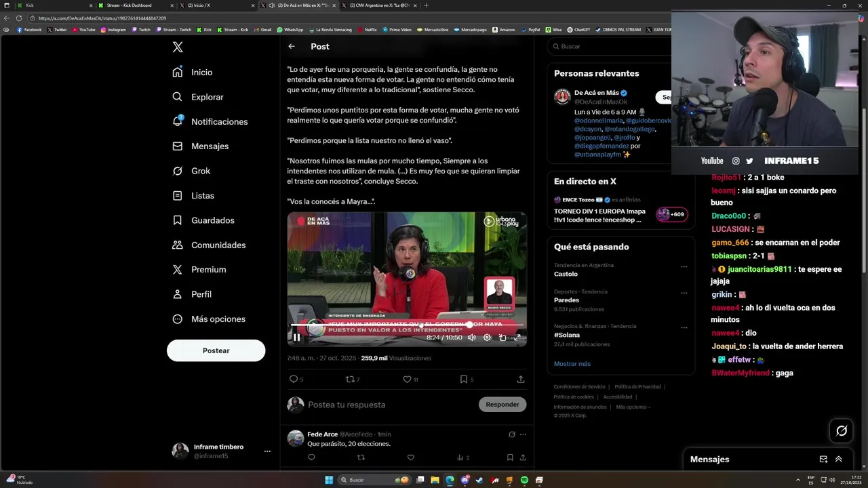
Task: Open the WhatsApp bookmark
Action: 290,30
